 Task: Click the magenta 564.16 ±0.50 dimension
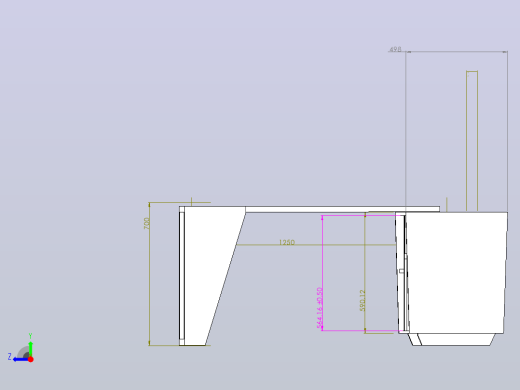click(320, 308)
